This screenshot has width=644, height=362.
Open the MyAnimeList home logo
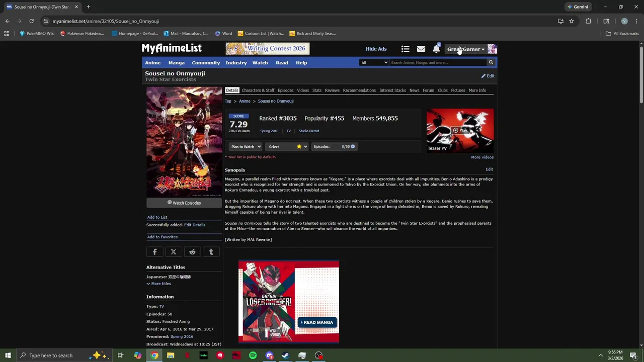point(172,48)
